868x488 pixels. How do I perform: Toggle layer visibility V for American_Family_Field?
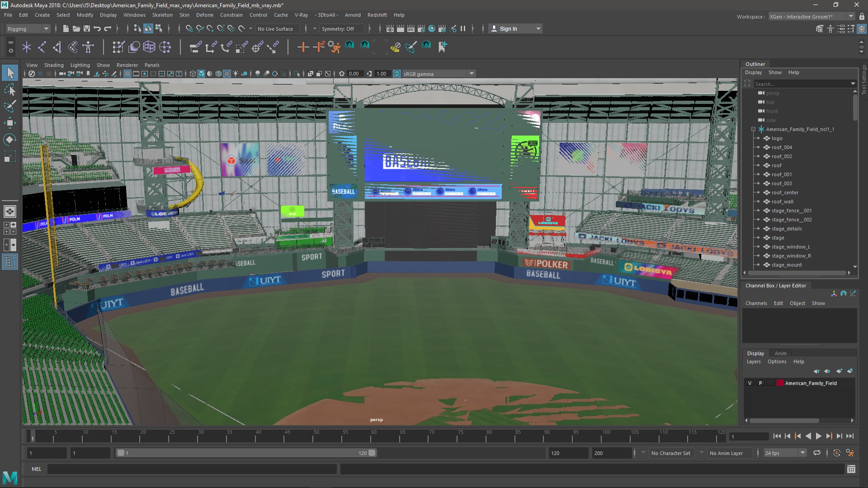[750, 383]
